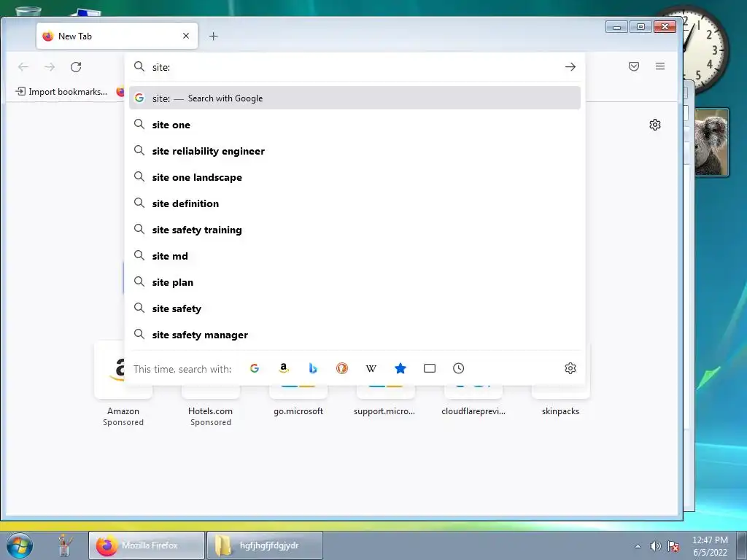Open hgfjhgfjfdgjydr folder taskbar button
747x560 pixels.
pos(265,545)
